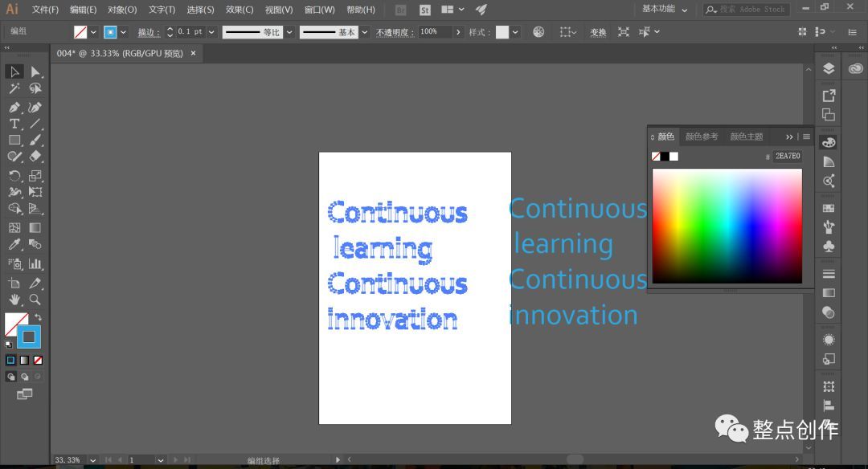Set paint mode to Gradient
This screenshot has height=469, width=868.
click(x=24, y=360)
